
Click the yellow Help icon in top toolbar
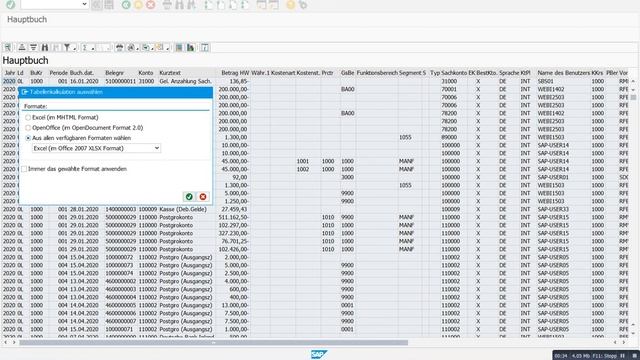[x=290, y=5]
